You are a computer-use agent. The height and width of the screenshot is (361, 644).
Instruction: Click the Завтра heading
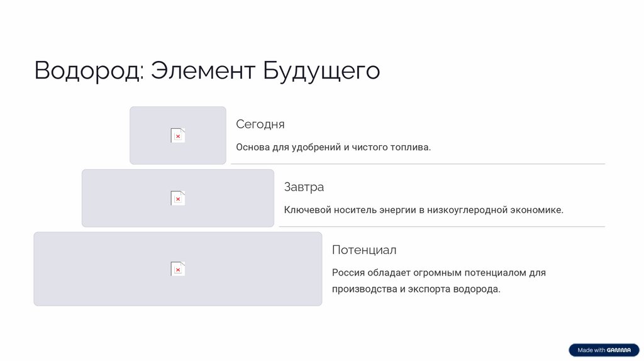[304, 187]
